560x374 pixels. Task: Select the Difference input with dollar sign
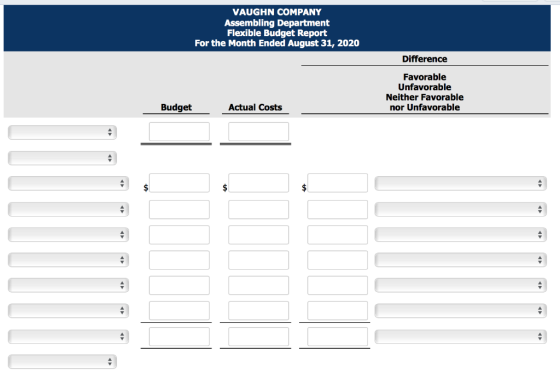coord(338,183)
